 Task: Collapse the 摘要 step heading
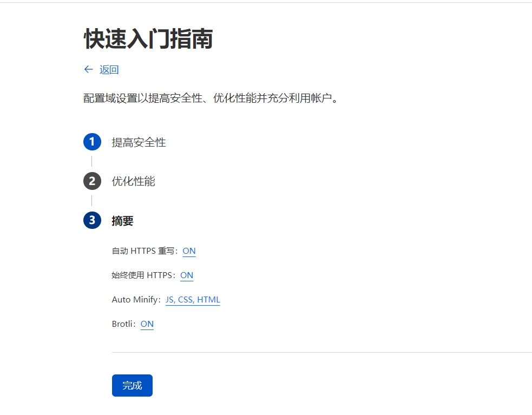122,221
